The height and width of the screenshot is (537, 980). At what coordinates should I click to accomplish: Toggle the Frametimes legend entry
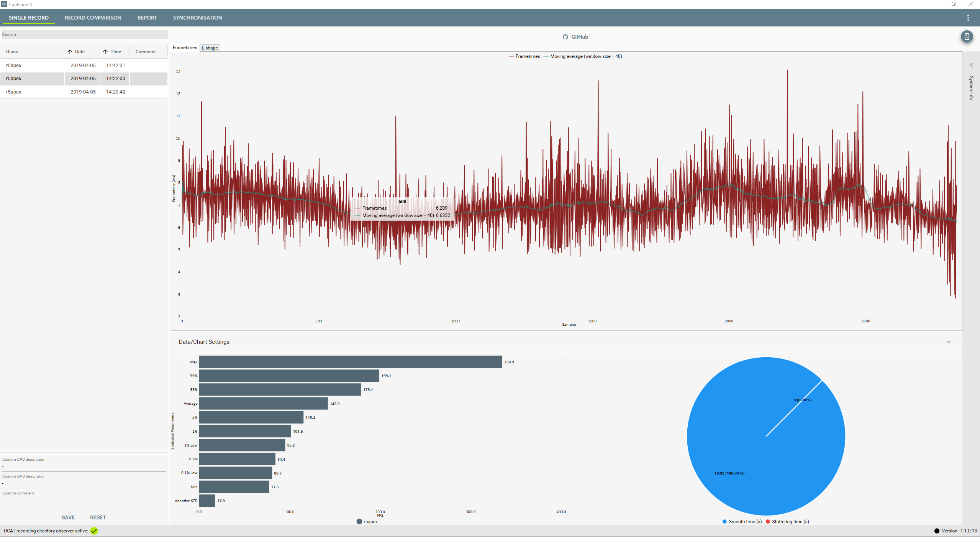[524, 56]
